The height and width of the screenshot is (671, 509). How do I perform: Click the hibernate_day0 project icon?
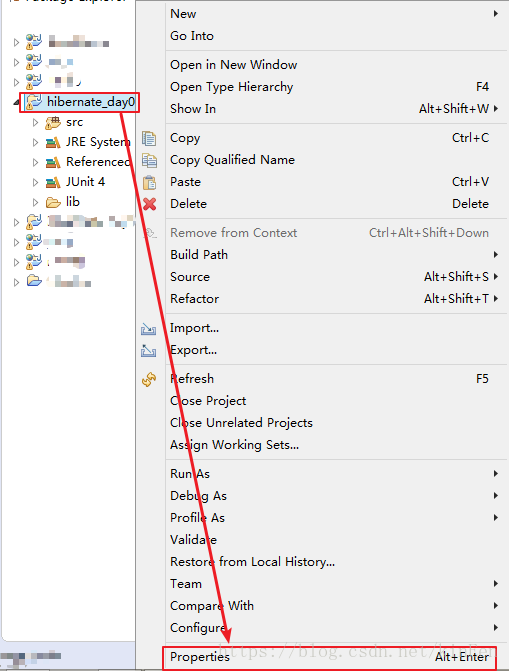[x=34, y=102]
